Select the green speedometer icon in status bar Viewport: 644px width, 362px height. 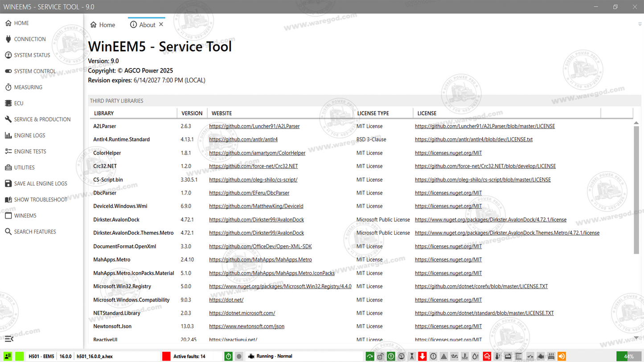click(x=369, y=356)
